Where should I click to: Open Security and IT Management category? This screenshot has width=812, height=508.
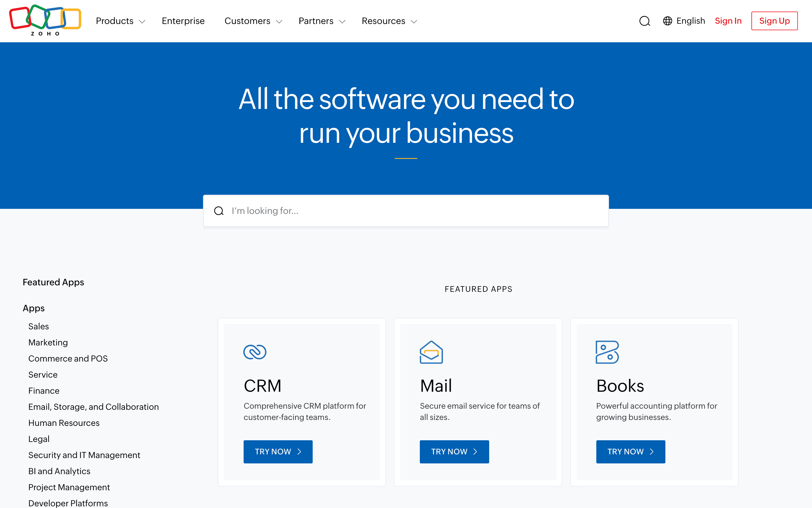(x=84, y=455)
